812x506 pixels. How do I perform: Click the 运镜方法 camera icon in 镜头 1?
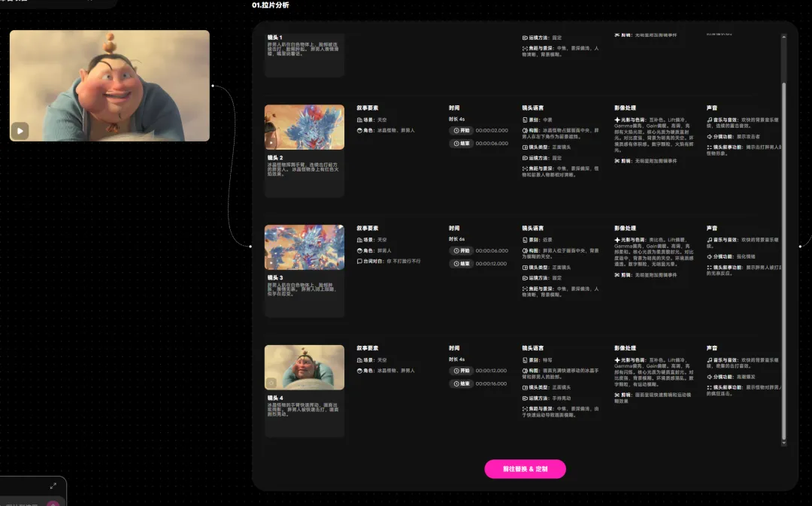point(525,38)
